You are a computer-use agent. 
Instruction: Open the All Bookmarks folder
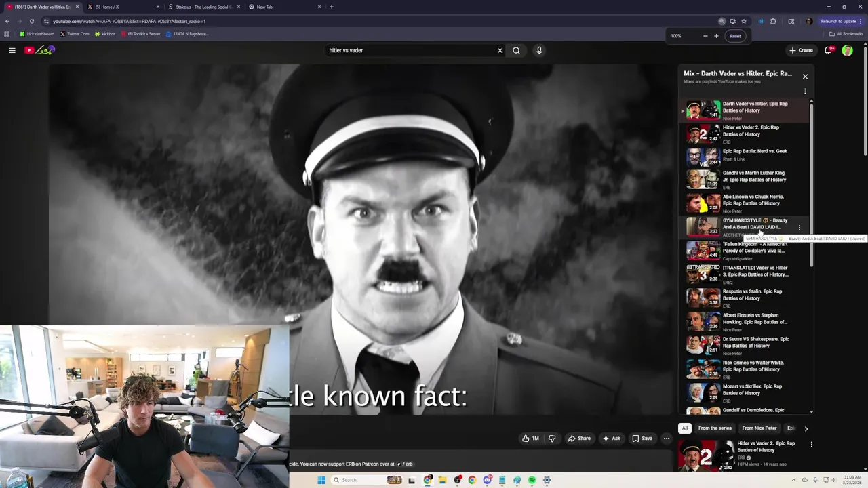coord(846,34)
